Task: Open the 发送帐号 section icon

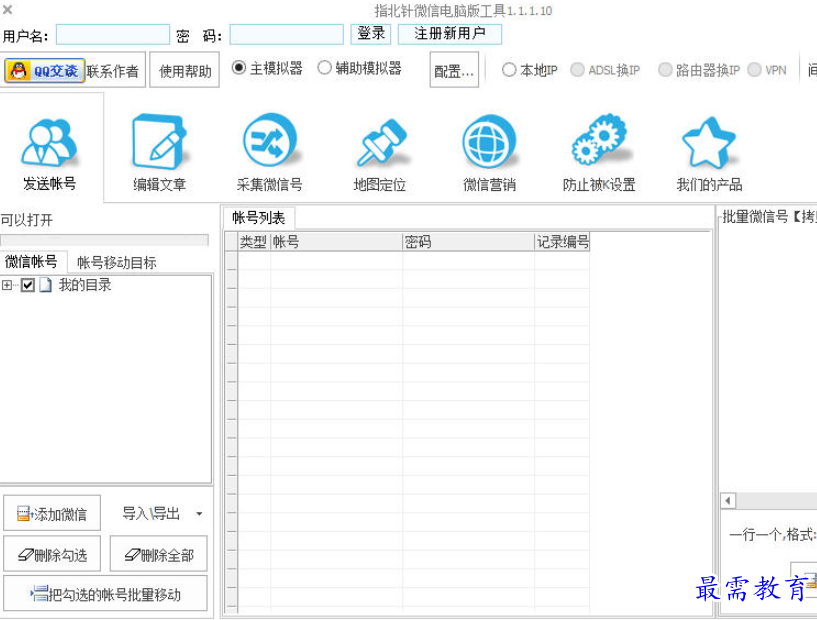Action: [x=49, y=142]
